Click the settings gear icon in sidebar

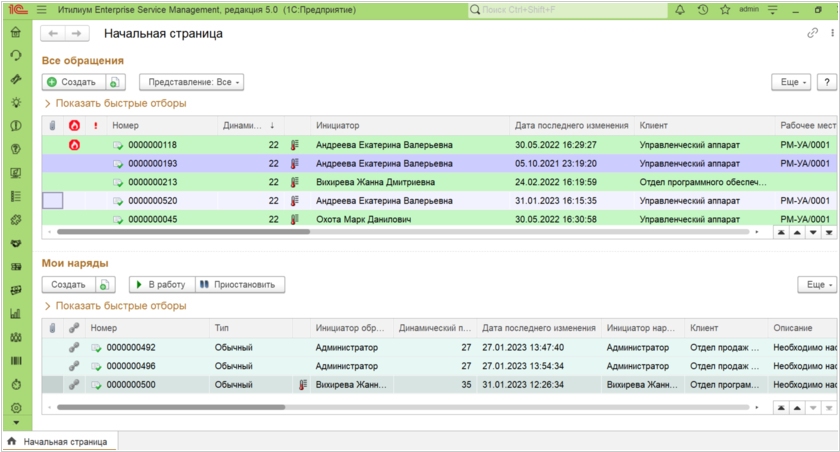[15, 408]
